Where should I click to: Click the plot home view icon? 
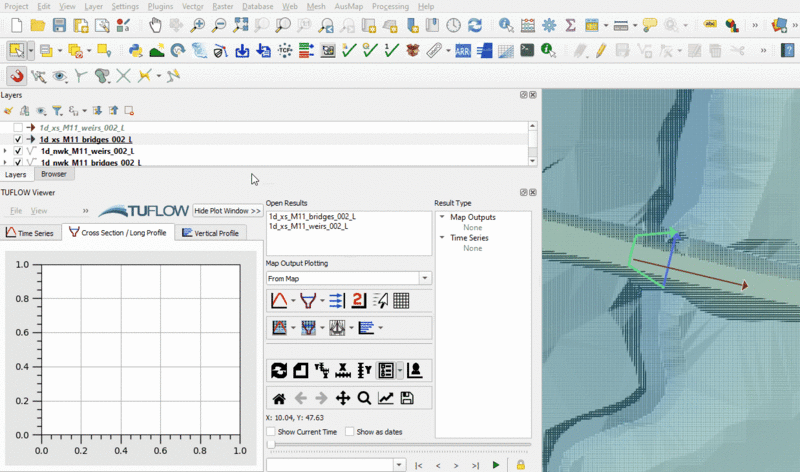click(x=279, y=398)
